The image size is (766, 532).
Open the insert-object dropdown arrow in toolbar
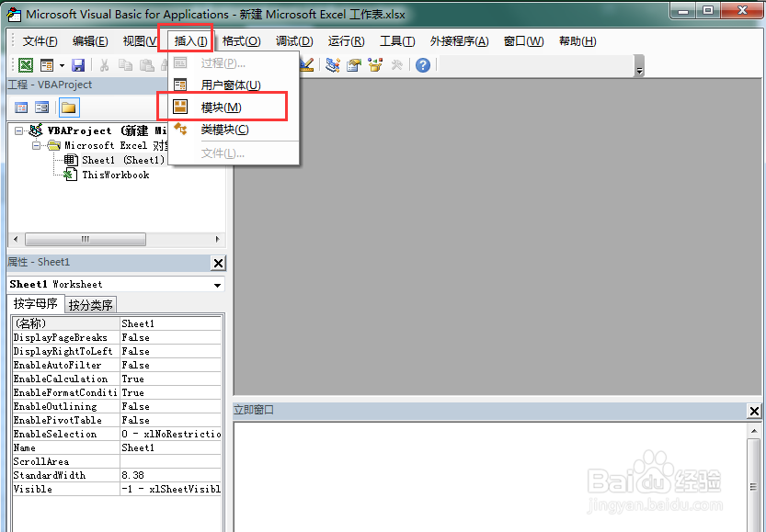62,65
